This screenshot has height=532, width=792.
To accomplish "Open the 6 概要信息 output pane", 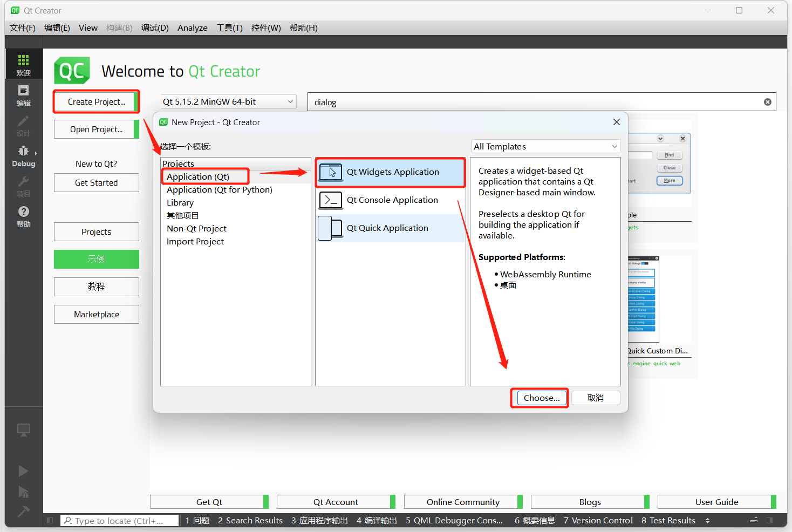I will (x=535, y=521).
